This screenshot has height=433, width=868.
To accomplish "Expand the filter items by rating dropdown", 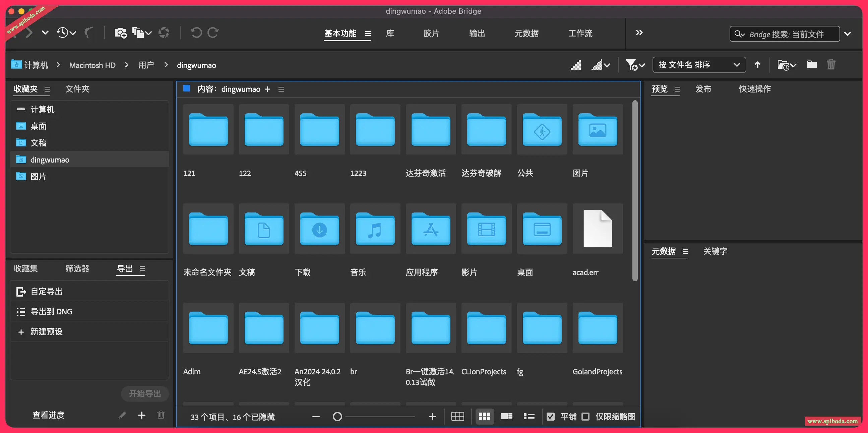I will (635, 65).
